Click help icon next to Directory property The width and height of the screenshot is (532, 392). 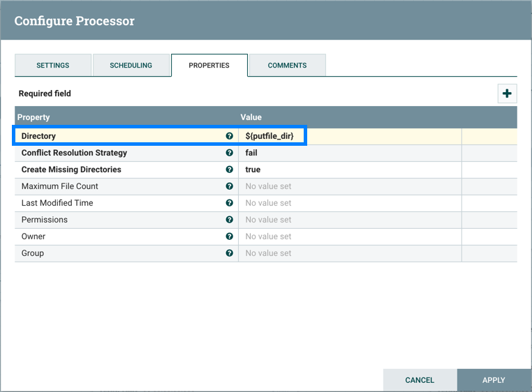pos(229,136)
